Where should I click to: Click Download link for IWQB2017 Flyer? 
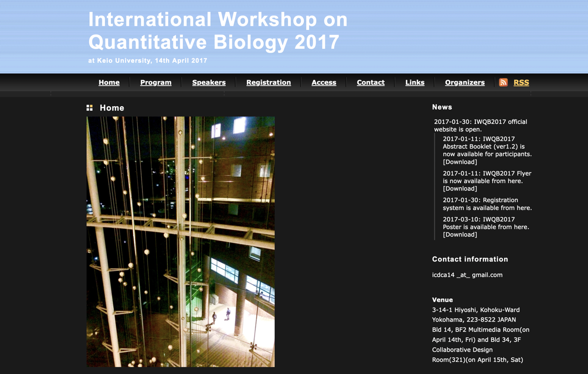pyautogui.click(x=460, y=188)
